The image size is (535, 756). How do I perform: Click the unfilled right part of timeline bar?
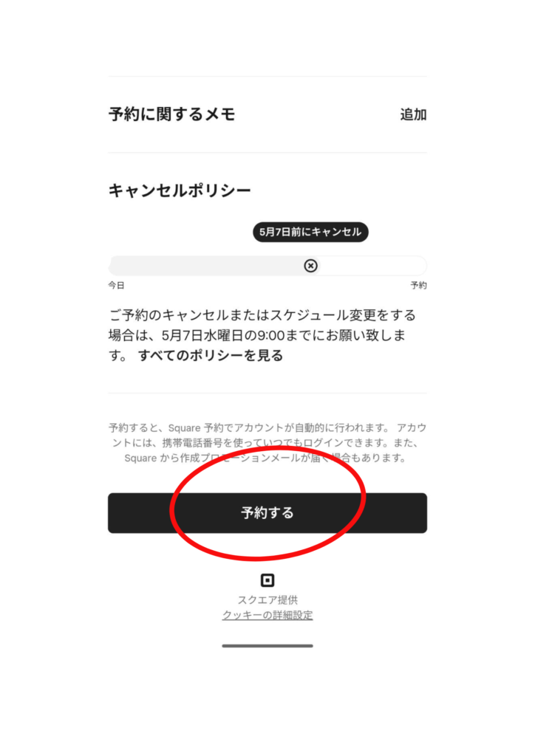point(373,266)
